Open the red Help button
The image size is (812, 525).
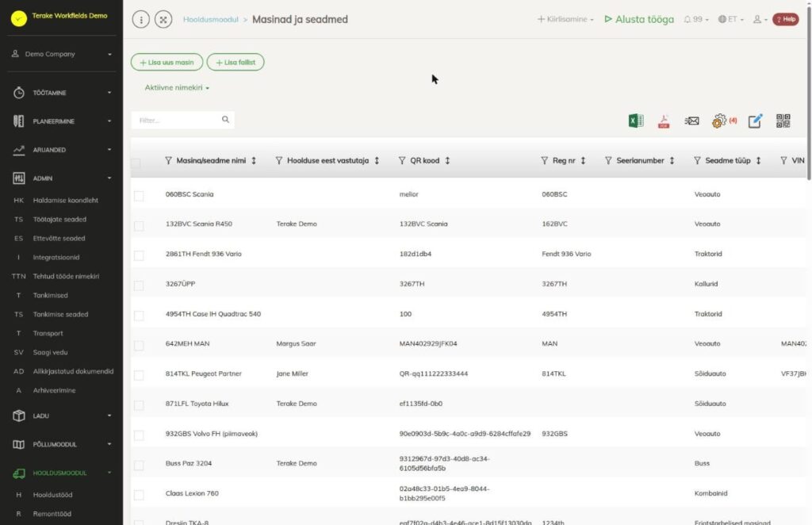pyautogui.click(x=786, y=19)
